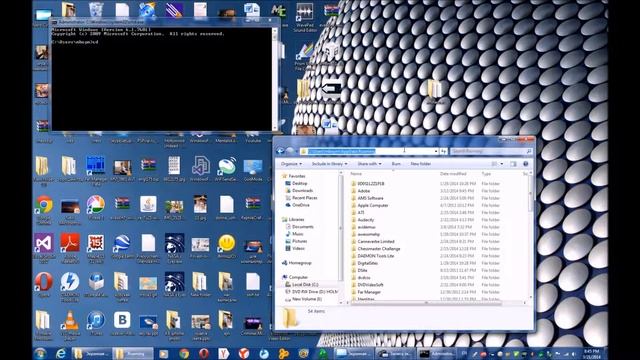Launch Opera from taskbar
Screen dimensions: 640x360
point(204,353)
